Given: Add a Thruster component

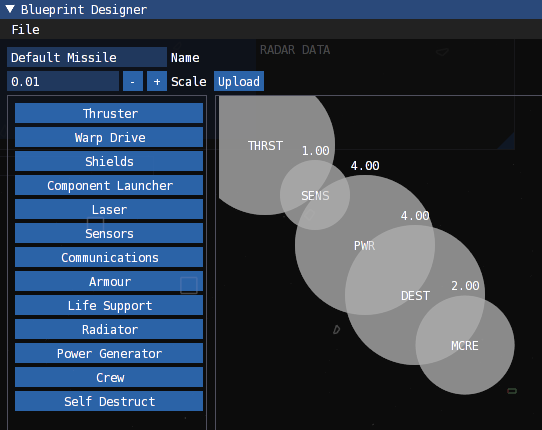Looking at the screenshot, I should (109, 113).
